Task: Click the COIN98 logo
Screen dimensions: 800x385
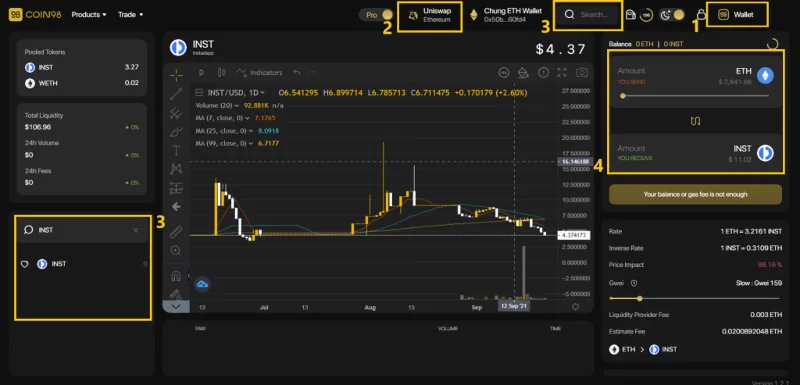Action: pyautogui.click(x=35, y=15)
